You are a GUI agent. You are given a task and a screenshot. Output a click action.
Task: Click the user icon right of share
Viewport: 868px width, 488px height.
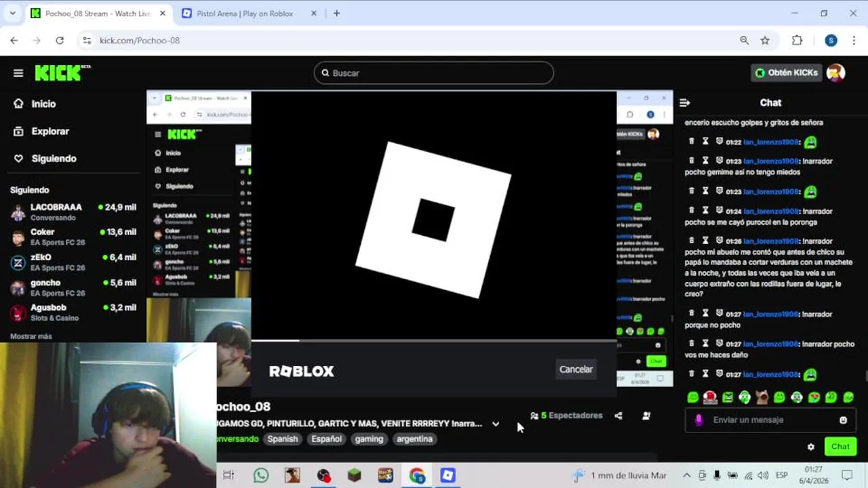tap(646, 415)
